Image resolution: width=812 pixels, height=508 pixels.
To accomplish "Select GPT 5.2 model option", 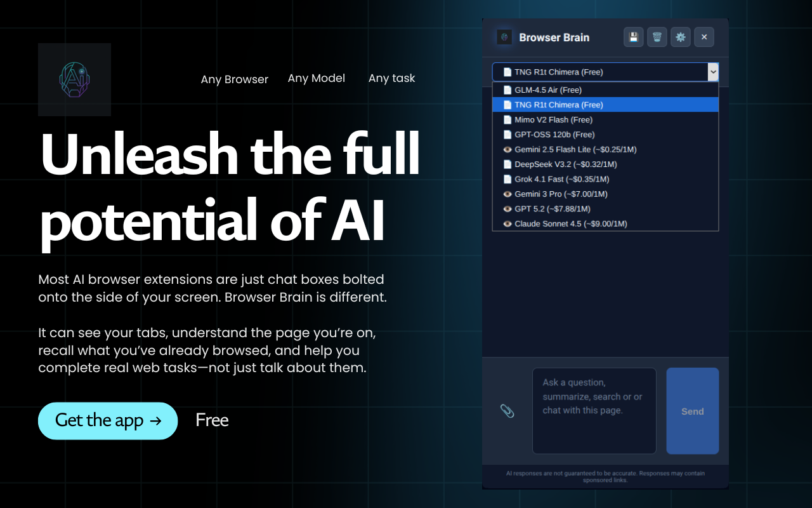I will coord(605,208).
